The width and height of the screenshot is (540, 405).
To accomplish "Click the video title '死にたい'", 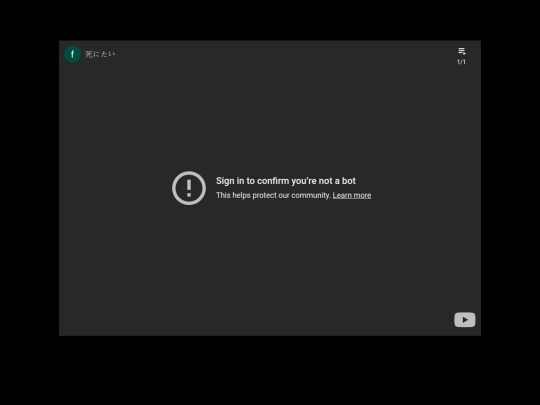I will click(x=100, y=54).
